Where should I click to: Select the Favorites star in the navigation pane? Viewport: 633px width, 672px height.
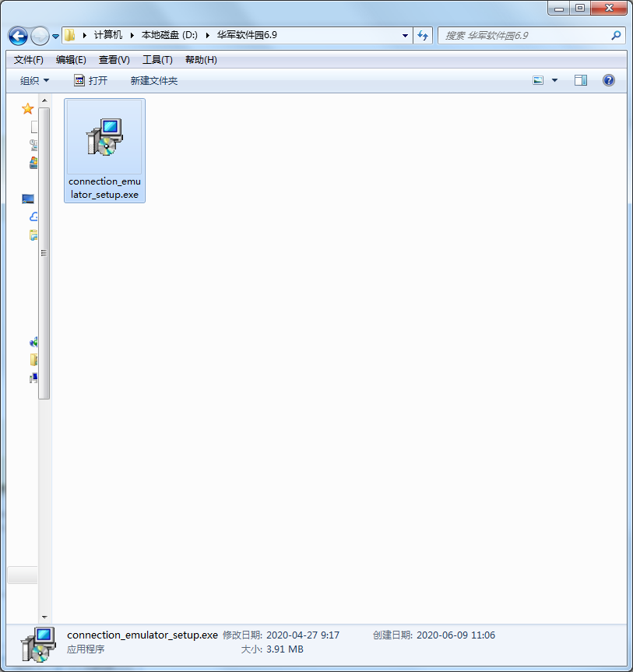[x=27, y=108]
